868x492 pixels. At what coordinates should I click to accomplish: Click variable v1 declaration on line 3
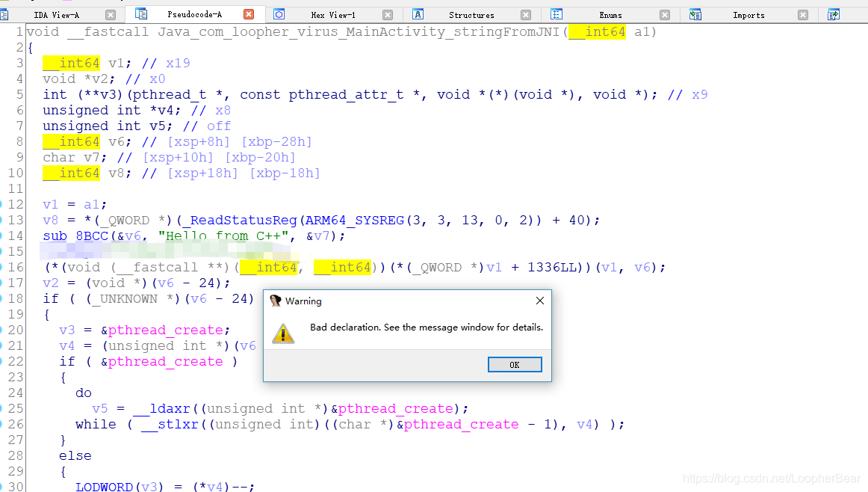tap(117, 63)
